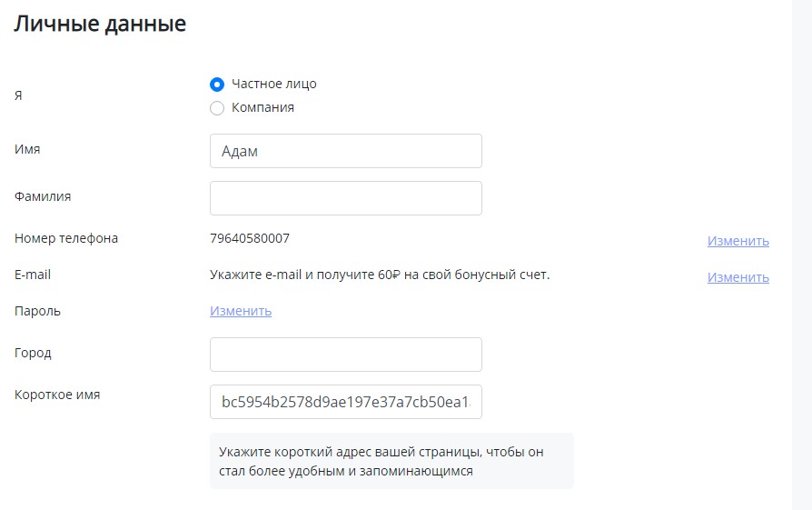Click the "Имя" field containing Адам
Image resolution: width=812 pixels, height=510 pixels.
[x=345, y=152]
